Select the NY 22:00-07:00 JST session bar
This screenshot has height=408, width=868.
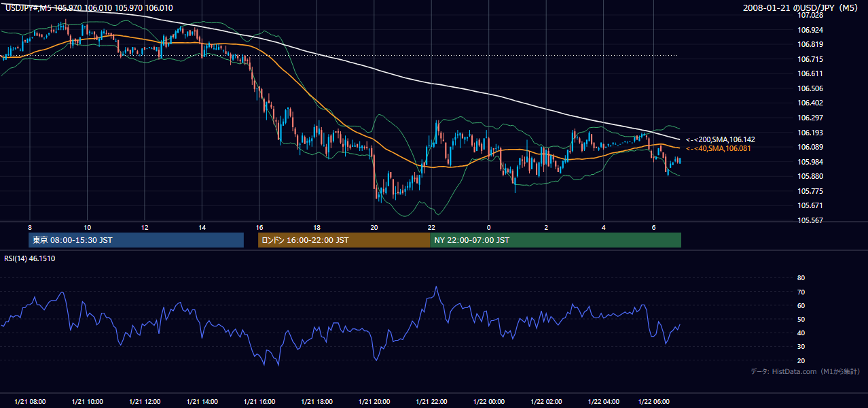(556, 240)
